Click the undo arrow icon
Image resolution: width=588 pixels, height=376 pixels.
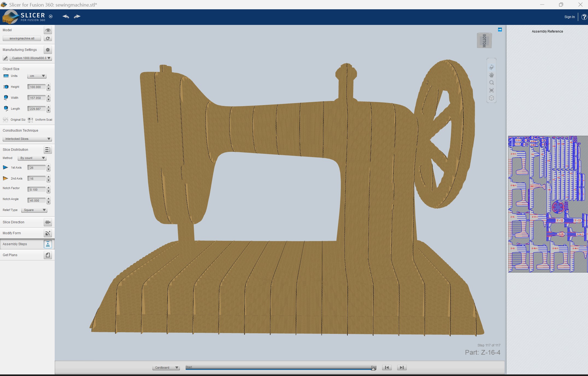point(66,16)
